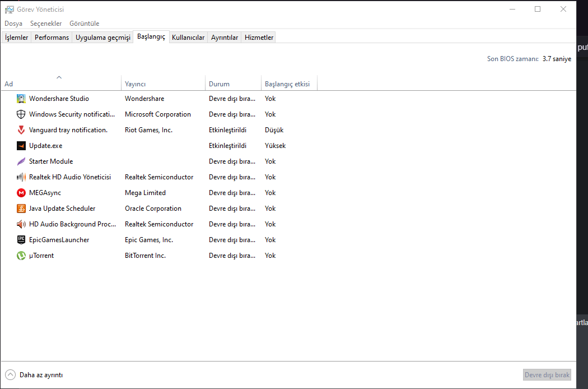Viewport: 588px width, 389px height.
Task: Select the Windows Security notification row name
Action: [x=72, y=114]
